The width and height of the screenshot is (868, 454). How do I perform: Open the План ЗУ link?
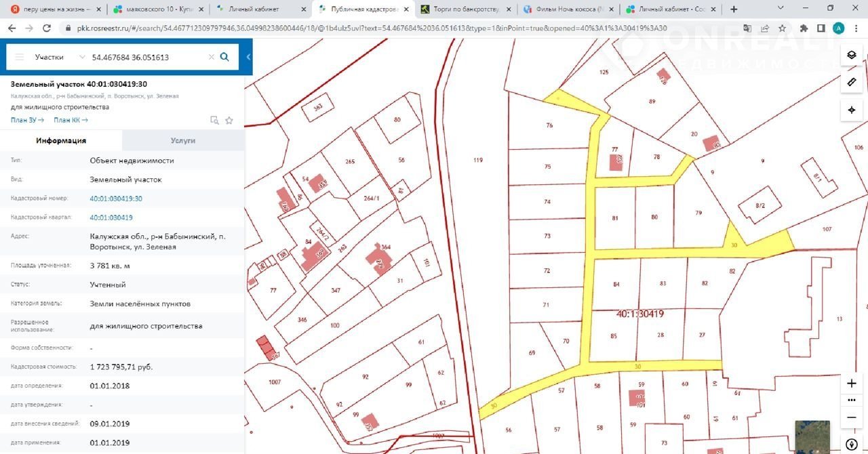(27, 120)
